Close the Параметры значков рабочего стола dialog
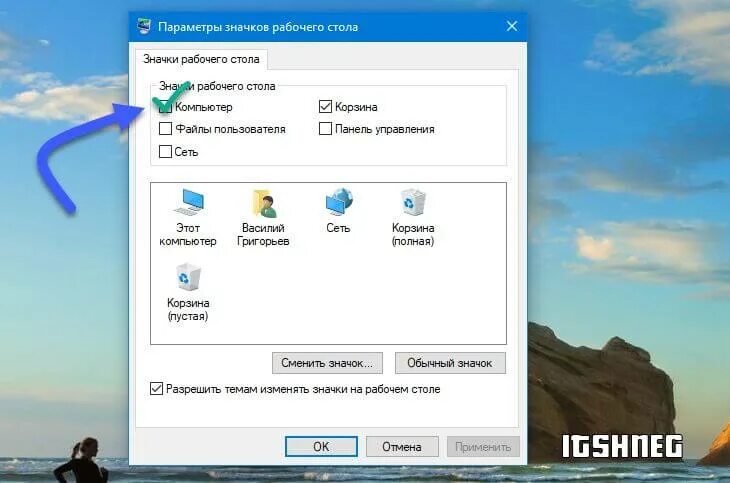The height and width of the screenshot is (483, 730). 512,26
